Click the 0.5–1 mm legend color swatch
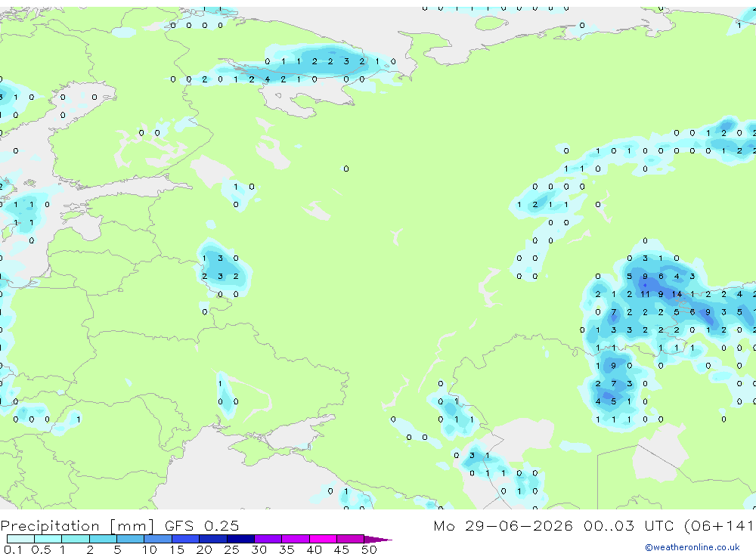 [x=48, y=539]
